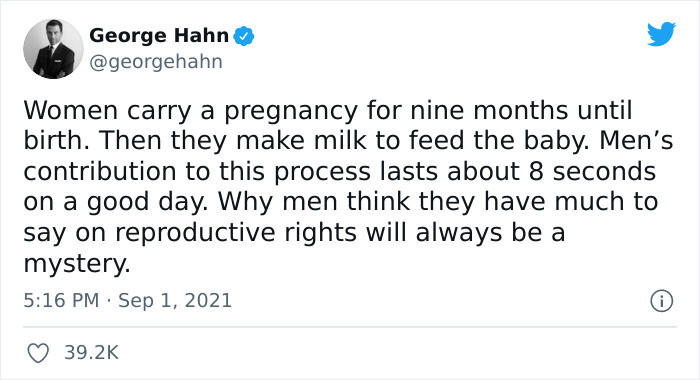Click the word "Men's" in the tweet
This screenshot has width=700, height=380.
636,140
